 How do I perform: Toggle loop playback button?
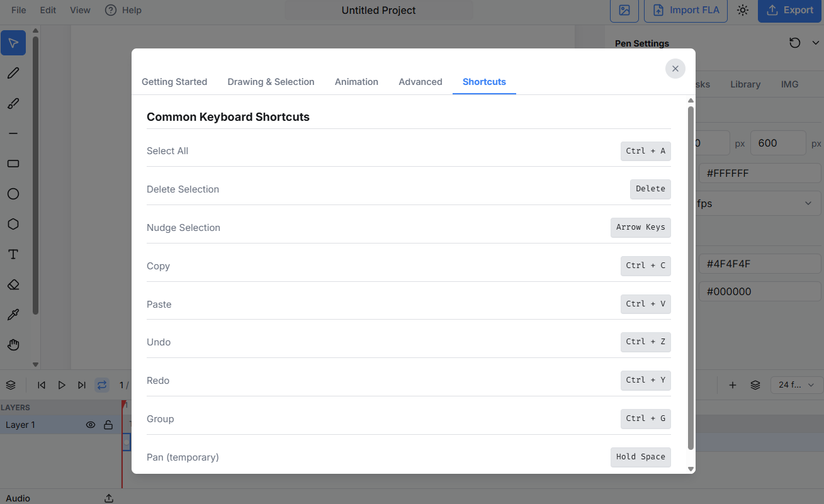(102, 385)
